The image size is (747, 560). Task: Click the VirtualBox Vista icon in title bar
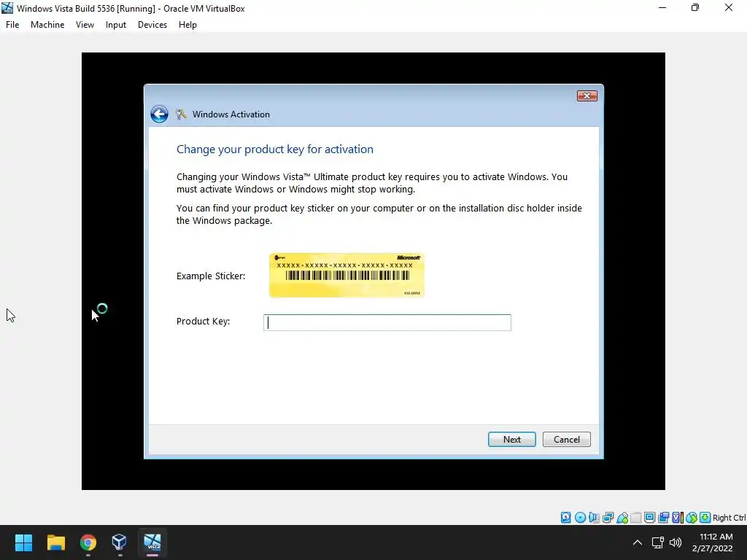pos(7,8)
